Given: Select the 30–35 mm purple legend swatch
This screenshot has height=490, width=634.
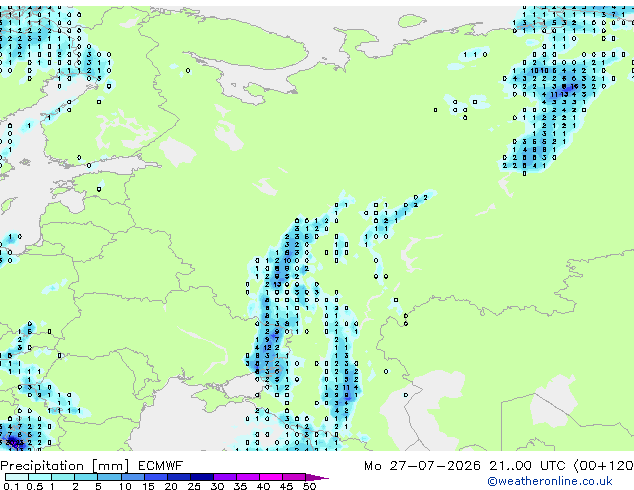Looking at the screenshot, I should coord(224,477).
